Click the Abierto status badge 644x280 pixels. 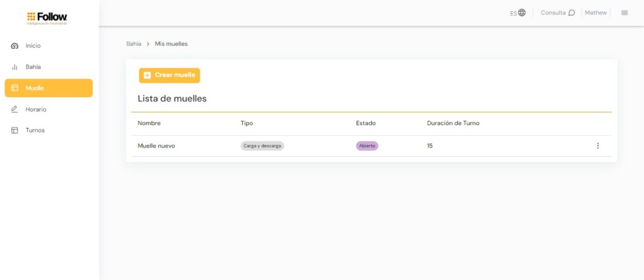(x=367, y=146)
